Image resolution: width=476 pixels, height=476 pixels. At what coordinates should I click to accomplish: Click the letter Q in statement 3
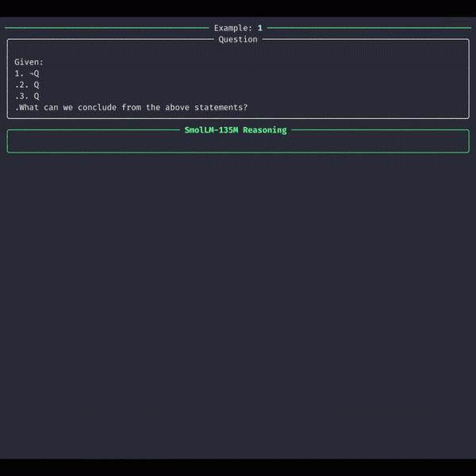36,96
